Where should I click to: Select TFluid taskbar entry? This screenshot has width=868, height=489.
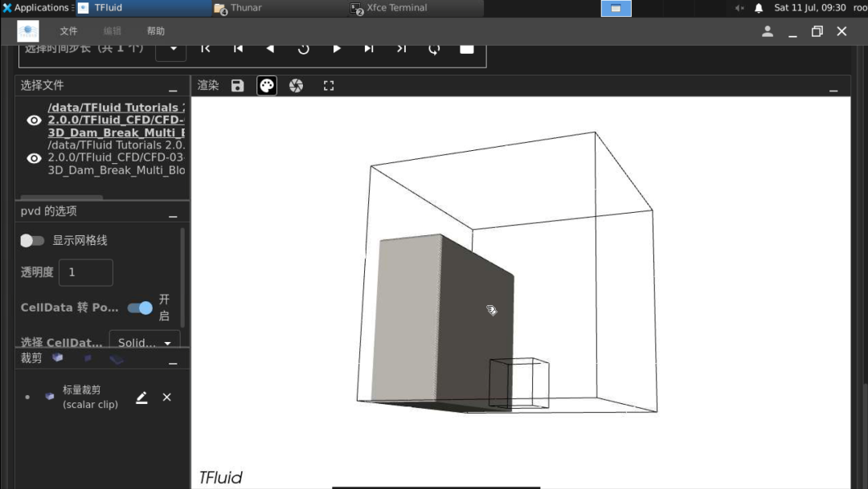144,8
